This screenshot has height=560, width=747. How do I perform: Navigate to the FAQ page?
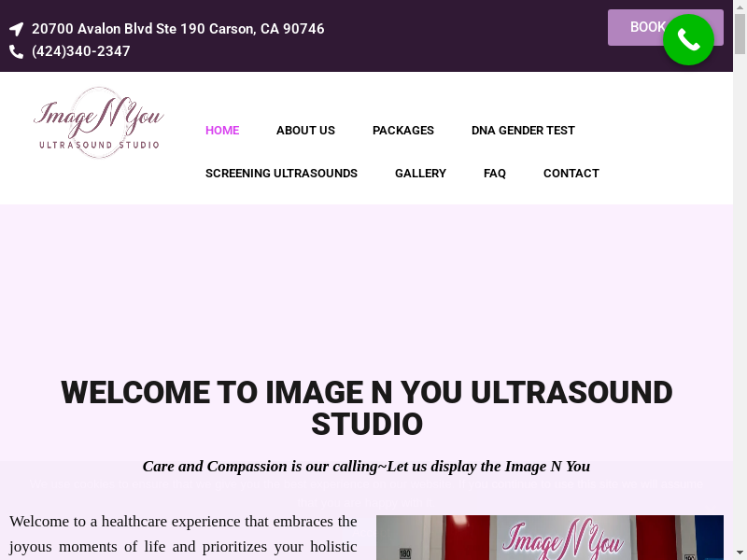tap(494, 174)
